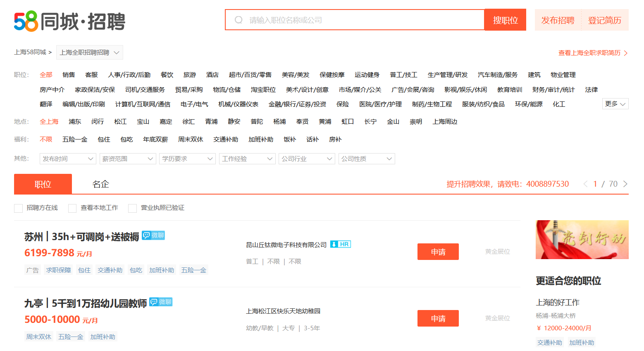644x351 pixels.
Task: Select the 职位 tab
Action: coord(43,184)
